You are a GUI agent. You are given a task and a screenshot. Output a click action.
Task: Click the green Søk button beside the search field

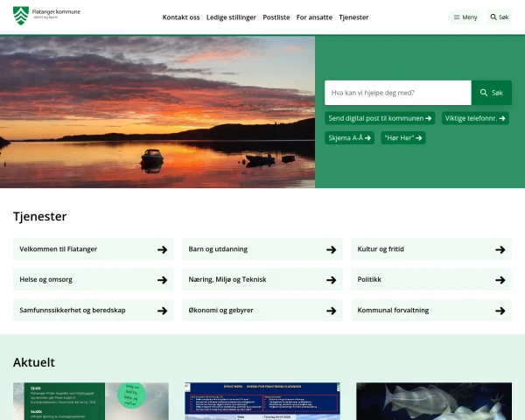tap(492, 93)
